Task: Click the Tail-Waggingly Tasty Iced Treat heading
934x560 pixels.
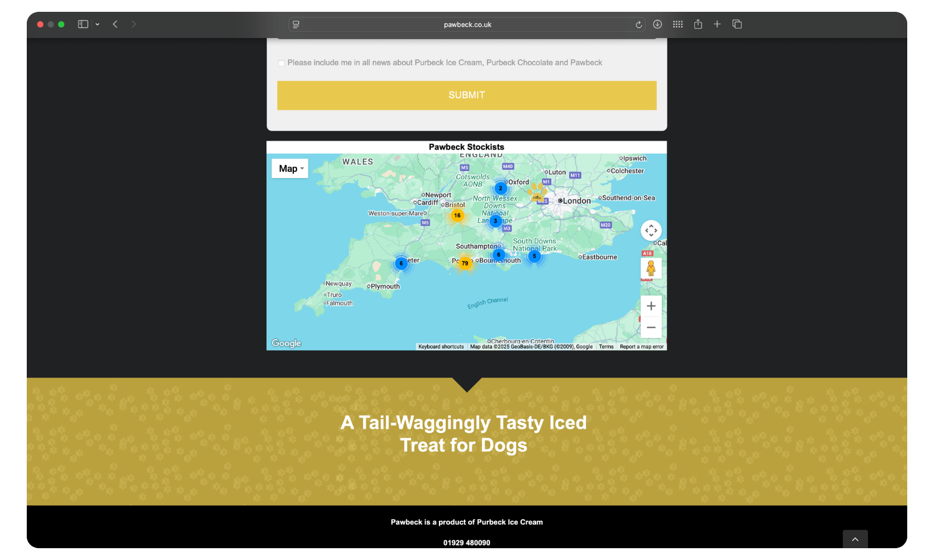Action: coord(464,434)
